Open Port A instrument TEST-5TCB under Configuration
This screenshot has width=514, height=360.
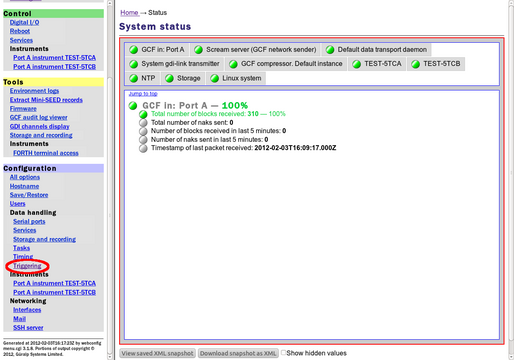pyautogui.click(x=55, y=292)
